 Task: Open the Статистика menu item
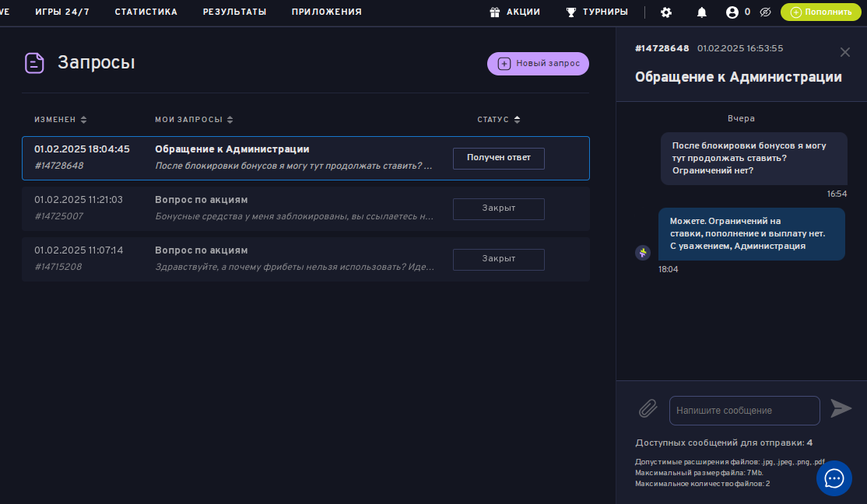tap(146, 12)
